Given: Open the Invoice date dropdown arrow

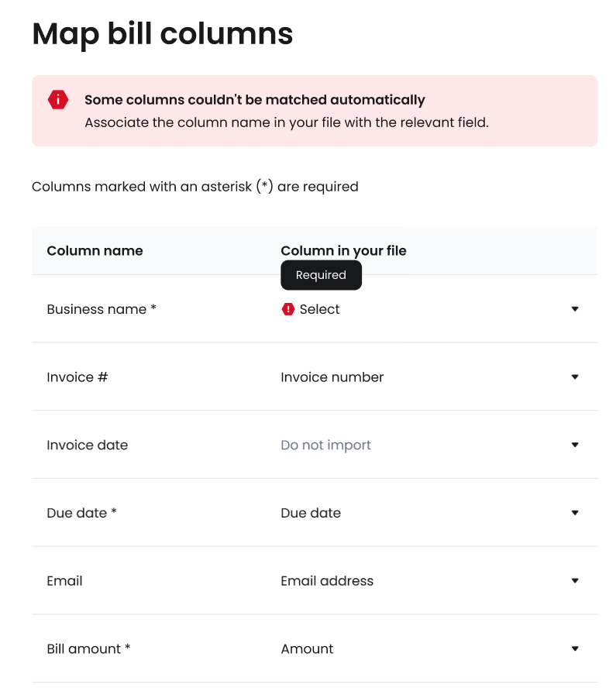Looking at the screenshot, I should pyautogui.click(x=575, y=445).
